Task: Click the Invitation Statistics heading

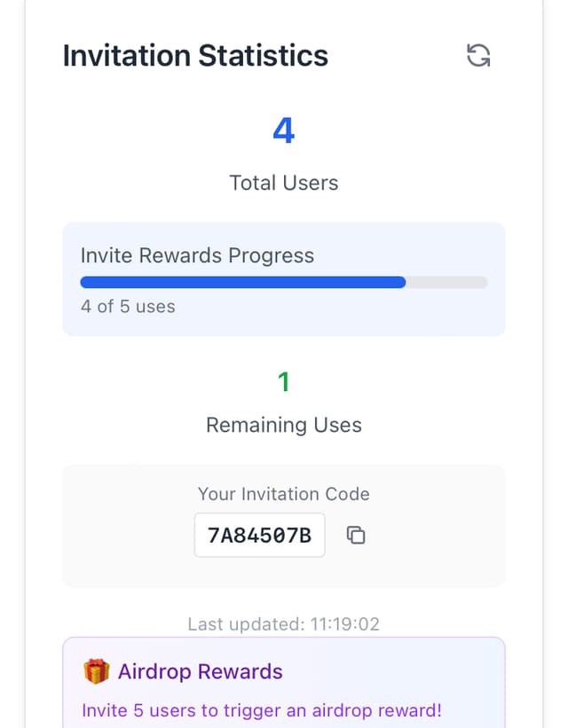Action: [195, 55]
